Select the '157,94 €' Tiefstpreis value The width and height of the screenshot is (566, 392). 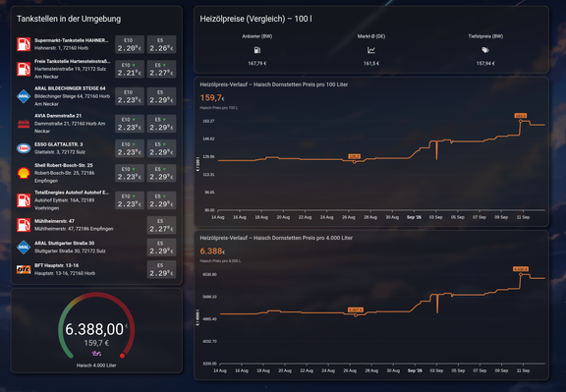pyautogui.click(x=485, y=63)
